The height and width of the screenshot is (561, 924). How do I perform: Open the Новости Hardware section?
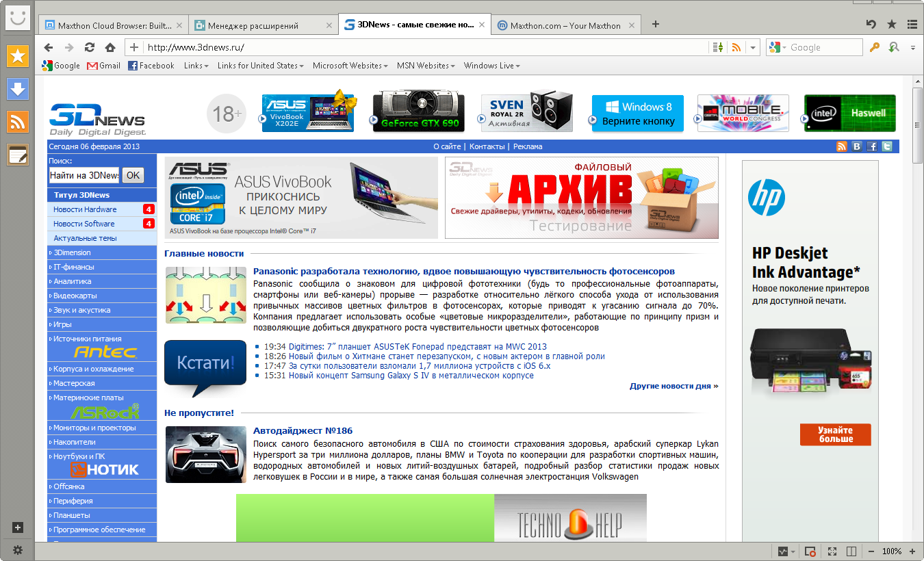[x=102, y=209]
